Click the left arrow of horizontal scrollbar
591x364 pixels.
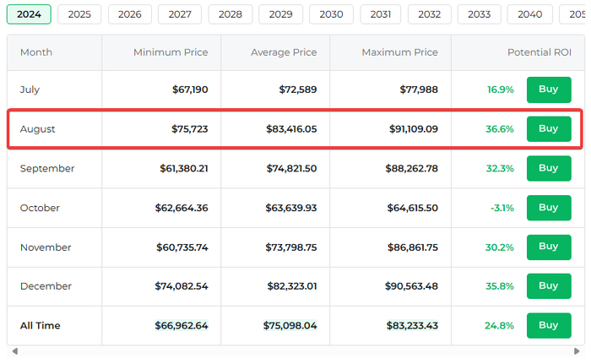pyautogui.click(x=14, y=351)
